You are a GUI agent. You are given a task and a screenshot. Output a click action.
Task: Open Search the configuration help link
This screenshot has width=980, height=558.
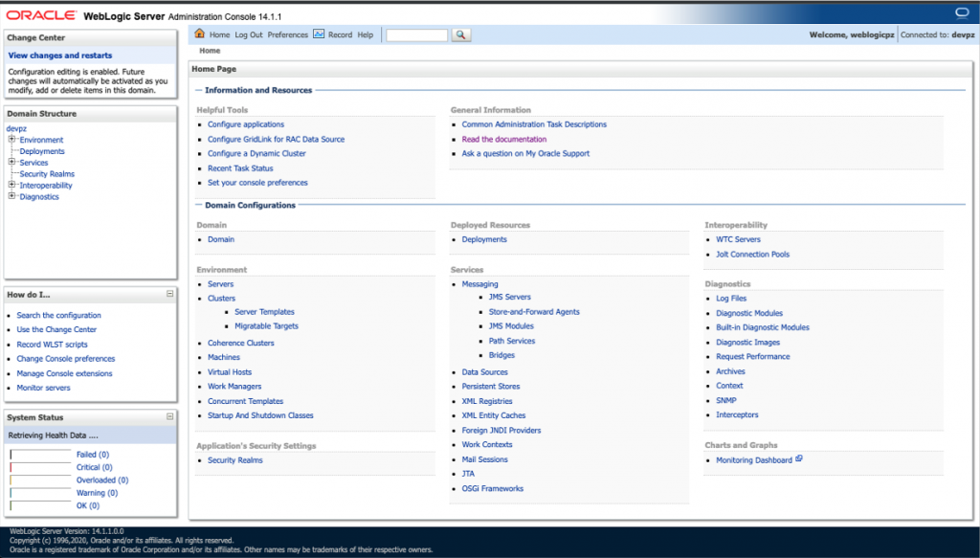click(x=58, y=316)
